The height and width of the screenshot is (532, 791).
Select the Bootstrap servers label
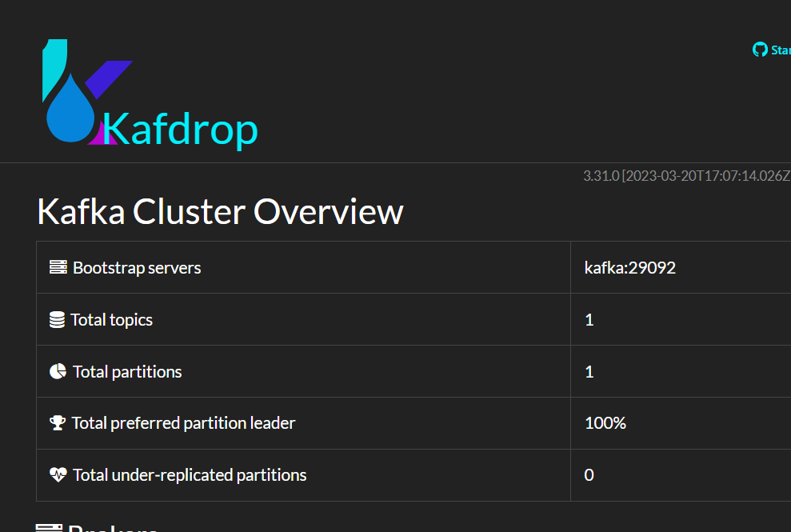(137, 268)
